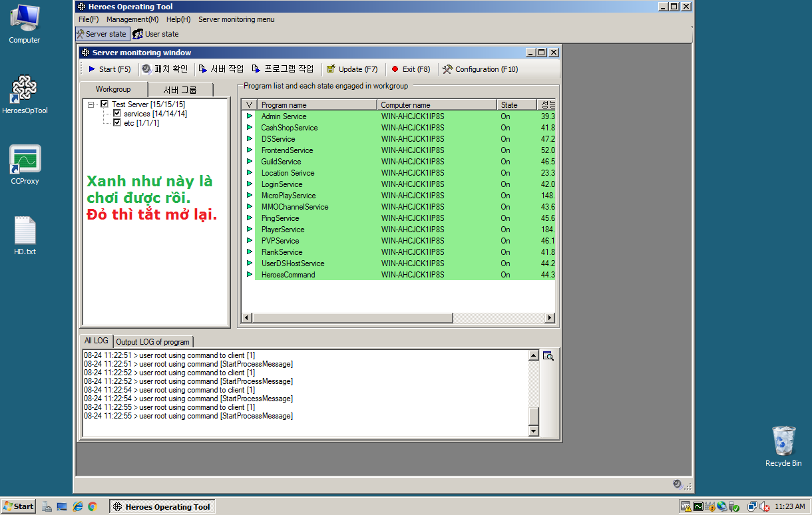Launch Chrome from quick launch

point(93,506)
